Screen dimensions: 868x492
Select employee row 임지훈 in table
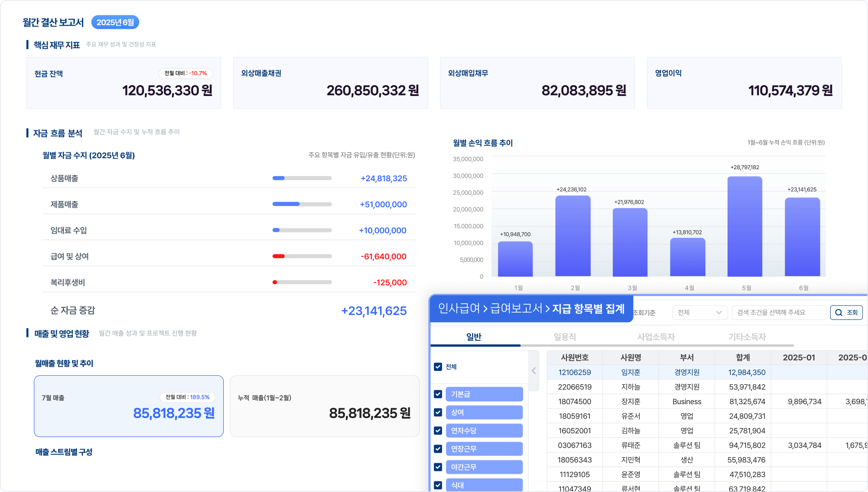pyautogui.click(x=707, y=373)
